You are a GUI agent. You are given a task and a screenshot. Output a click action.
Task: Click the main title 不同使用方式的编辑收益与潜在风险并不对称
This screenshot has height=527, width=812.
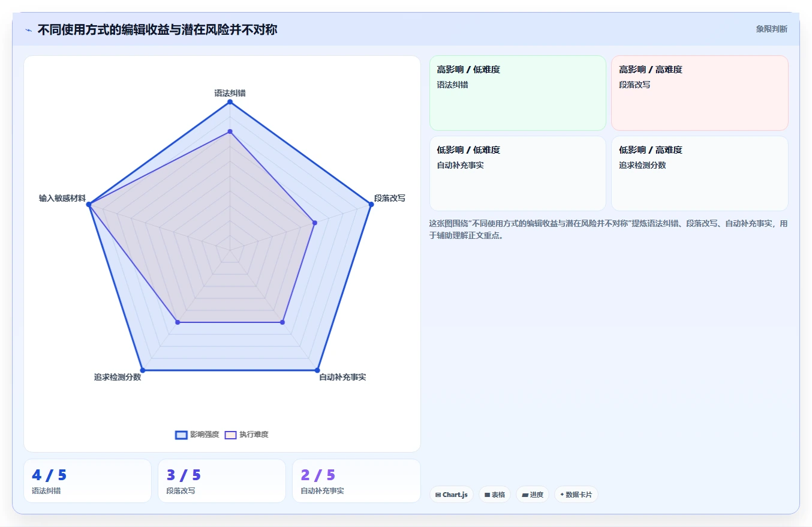click(157, 29)
